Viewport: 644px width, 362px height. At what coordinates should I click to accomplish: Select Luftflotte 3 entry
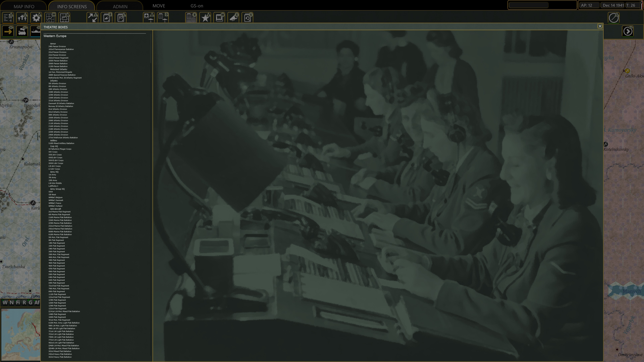coord(53,186)
